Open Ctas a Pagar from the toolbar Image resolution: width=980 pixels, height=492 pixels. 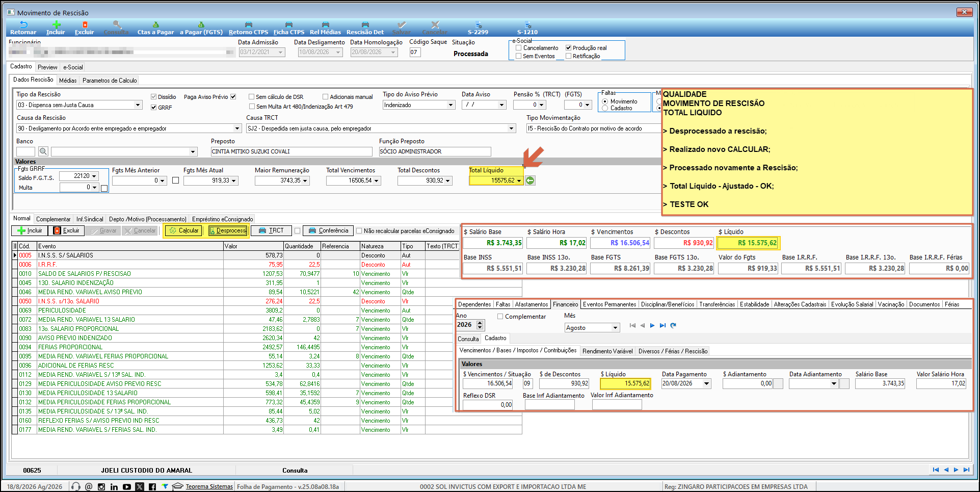155,28
